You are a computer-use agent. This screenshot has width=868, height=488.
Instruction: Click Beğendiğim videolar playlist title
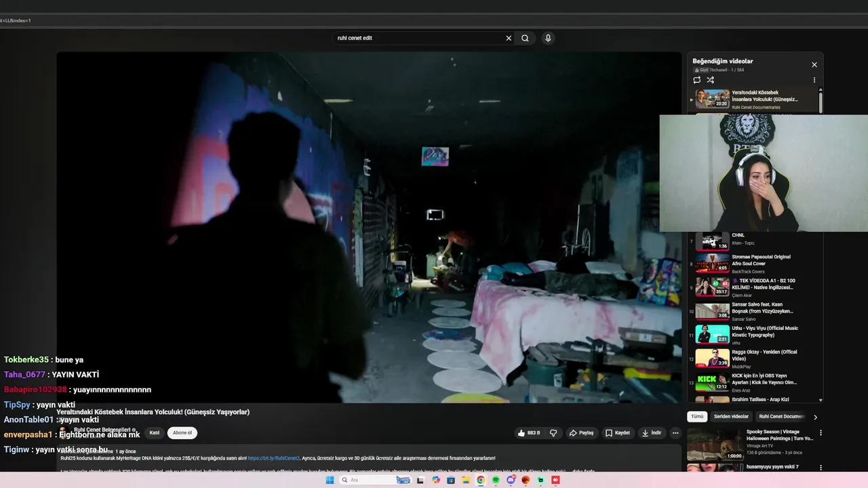(722, 61)
